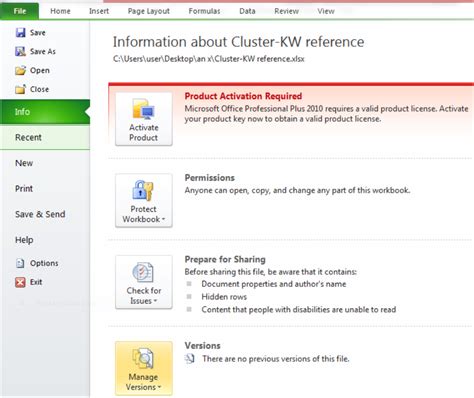Click the Check for Issues document icon
The width and height of the screenshot is (474, 398).
point(143,272)
